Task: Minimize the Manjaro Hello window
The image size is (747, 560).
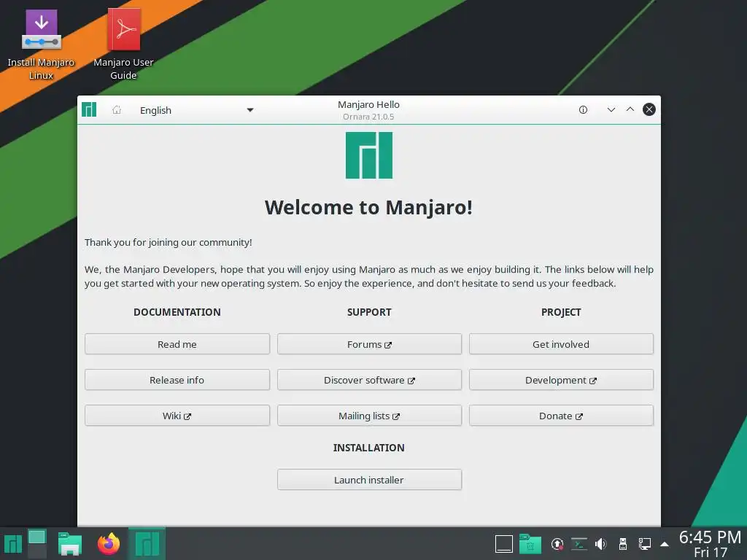Action: pos(611,110)
